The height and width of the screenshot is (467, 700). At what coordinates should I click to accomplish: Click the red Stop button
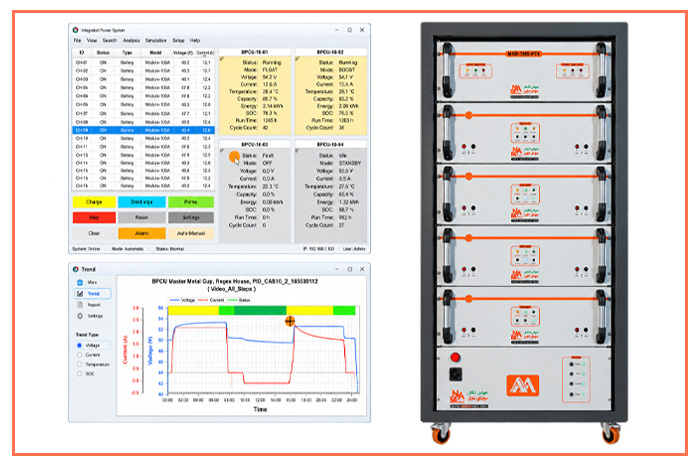[x=94, y=217]
